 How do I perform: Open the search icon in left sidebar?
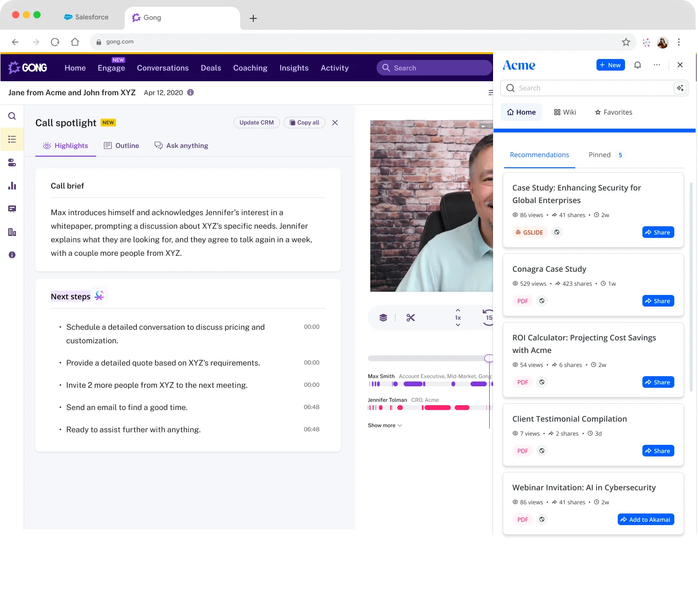tap(12, 116)
